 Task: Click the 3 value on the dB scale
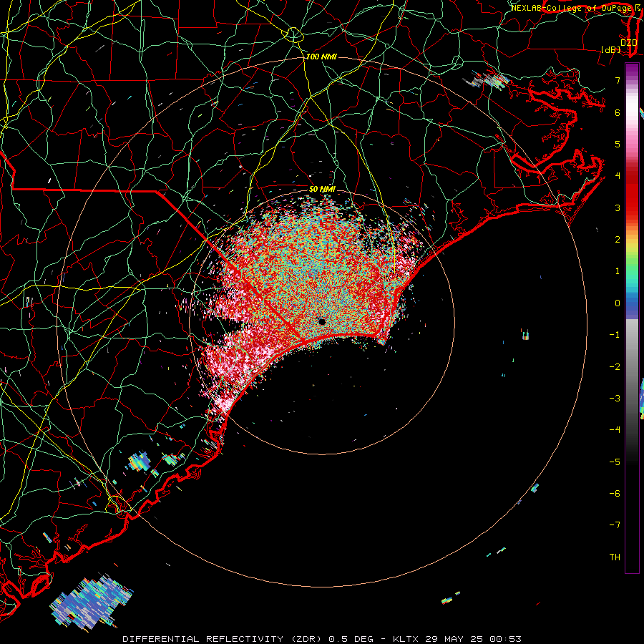click(x=618, y=208)
